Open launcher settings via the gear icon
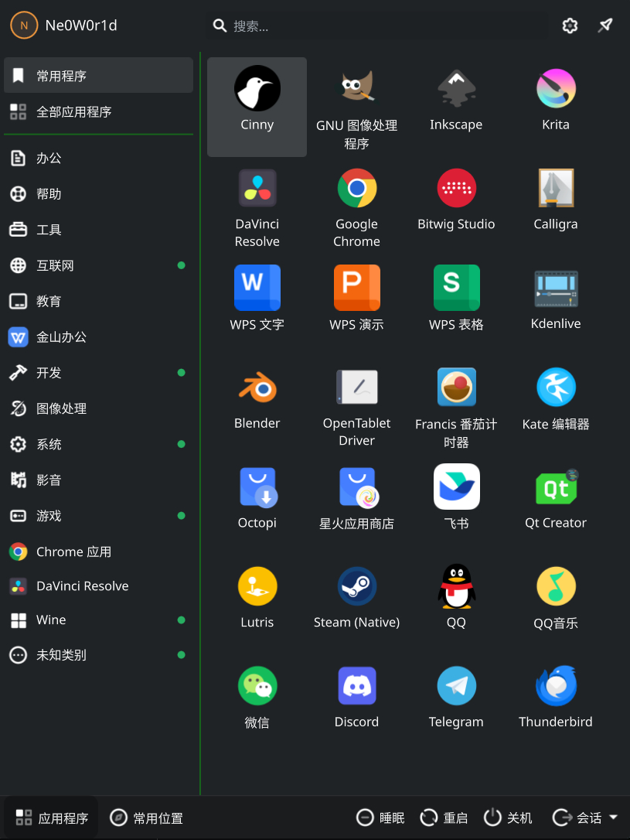 coord(570,26)
